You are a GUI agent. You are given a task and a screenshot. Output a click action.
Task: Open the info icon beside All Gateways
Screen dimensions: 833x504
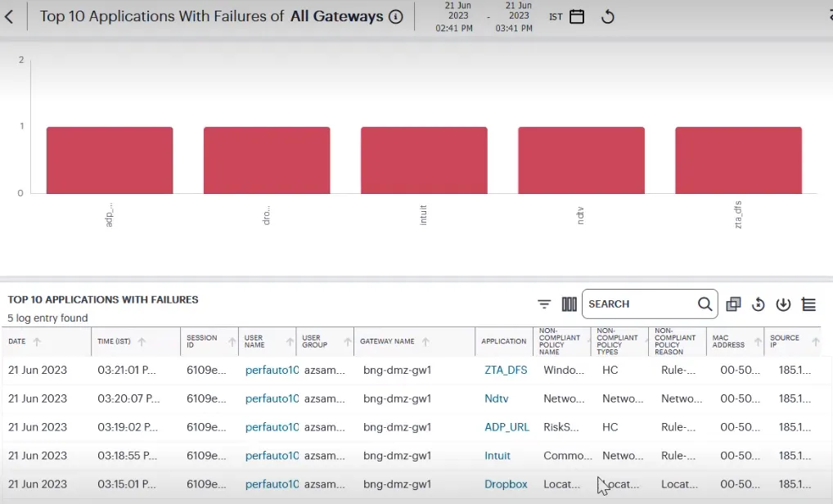pos(396,16)
